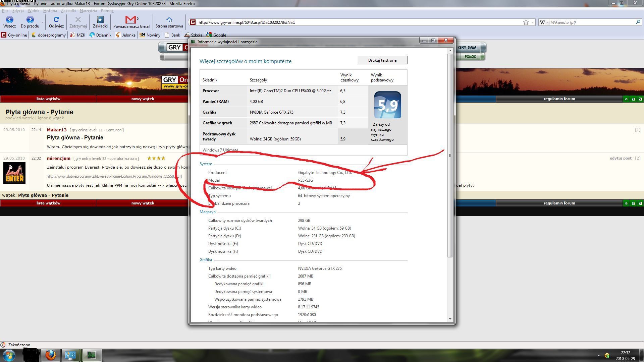Open the taskbar clock showing 22:32
Viewport: 644px width, 362px height.
(625, 356)
